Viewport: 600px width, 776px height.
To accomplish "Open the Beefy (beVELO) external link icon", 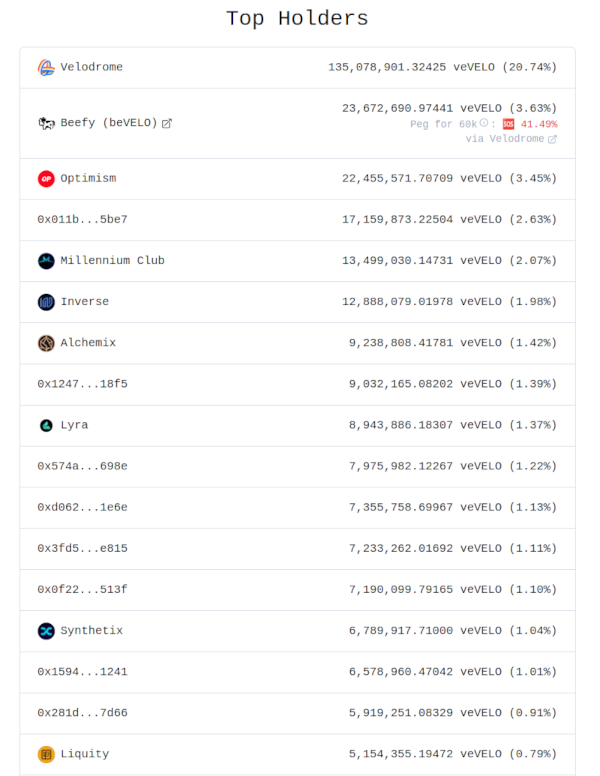I will 167,123.
